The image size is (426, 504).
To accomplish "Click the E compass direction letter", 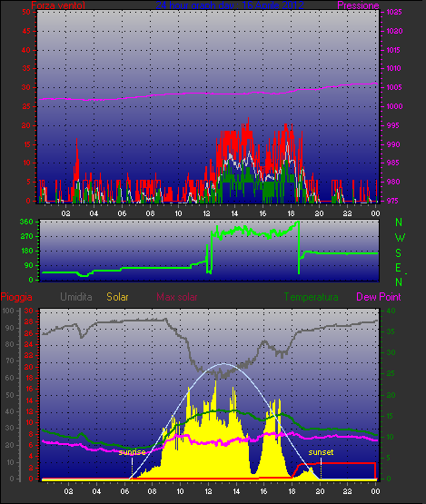I will coord(399,267).
